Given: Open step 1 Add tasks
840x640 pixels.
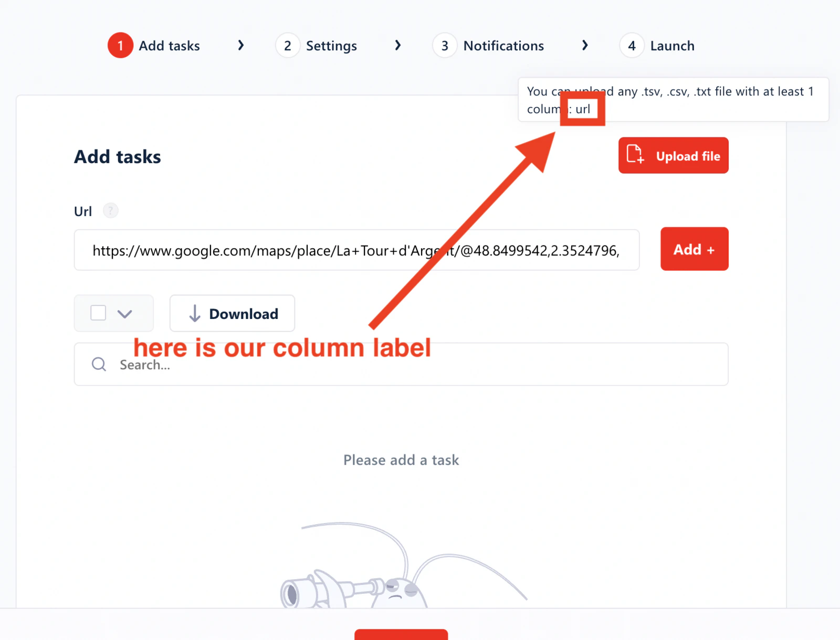Looking at the screenshot, I should click(x=154, y=46).
